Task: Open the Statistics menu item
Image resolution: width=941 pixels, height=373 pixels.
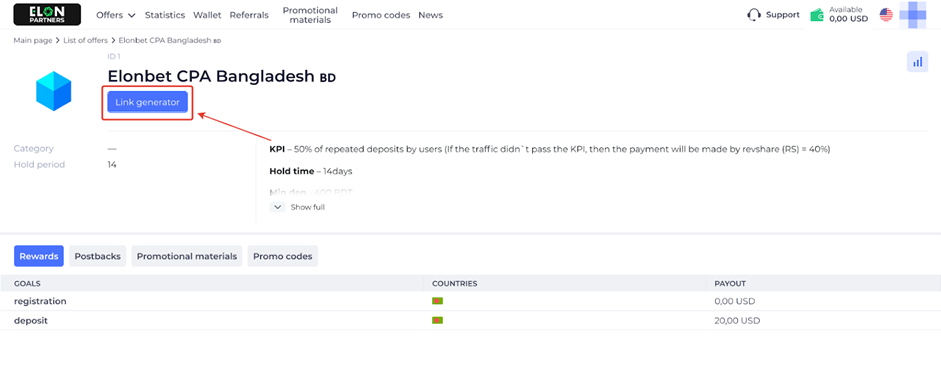Action: click(x=165, y=15)
